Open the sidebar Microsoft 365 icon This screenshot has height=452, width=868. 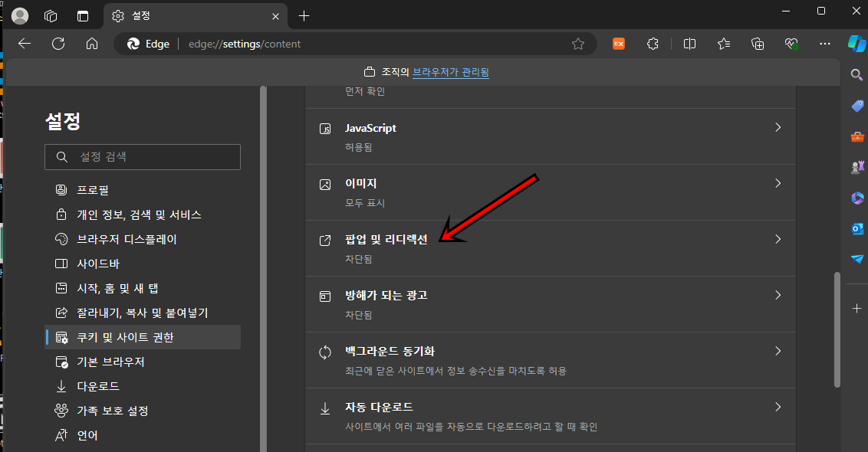[857, 198]
